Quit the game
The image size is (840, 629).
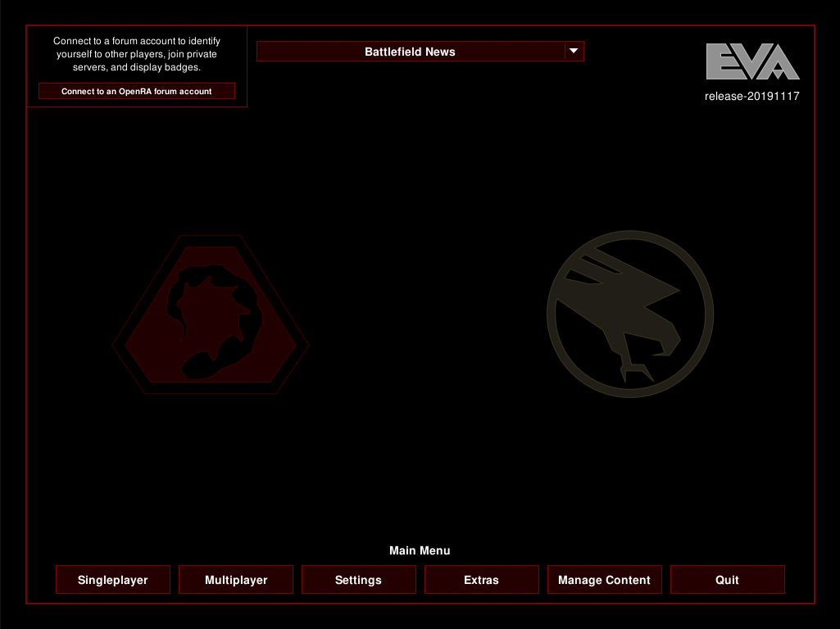[x=728, y=580]
